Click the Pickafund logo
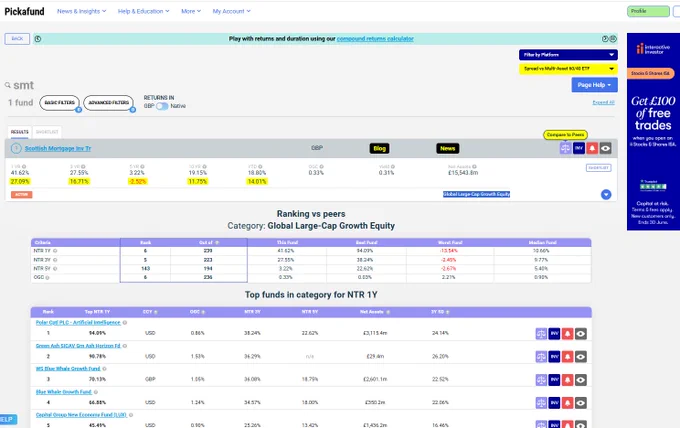Screen dimensions: 680x428 click(x=24, y=11)
